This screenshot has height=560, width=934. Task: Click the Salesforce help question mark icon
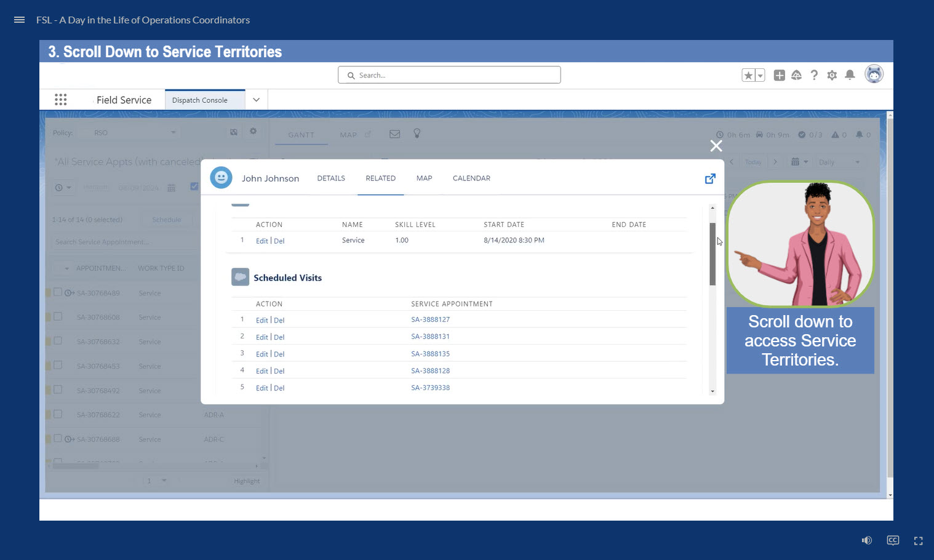click(814, 74)
